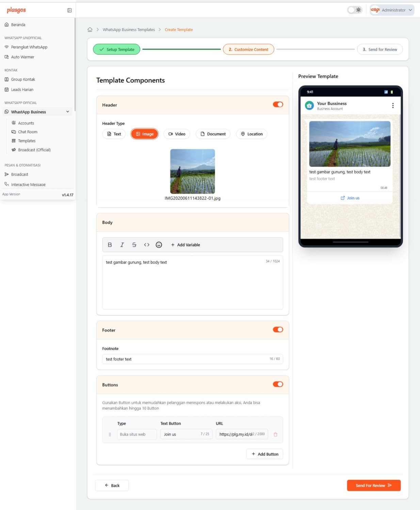
Task: Apply strikethrough formatting in body toolbar
Action: coord(134,245)
